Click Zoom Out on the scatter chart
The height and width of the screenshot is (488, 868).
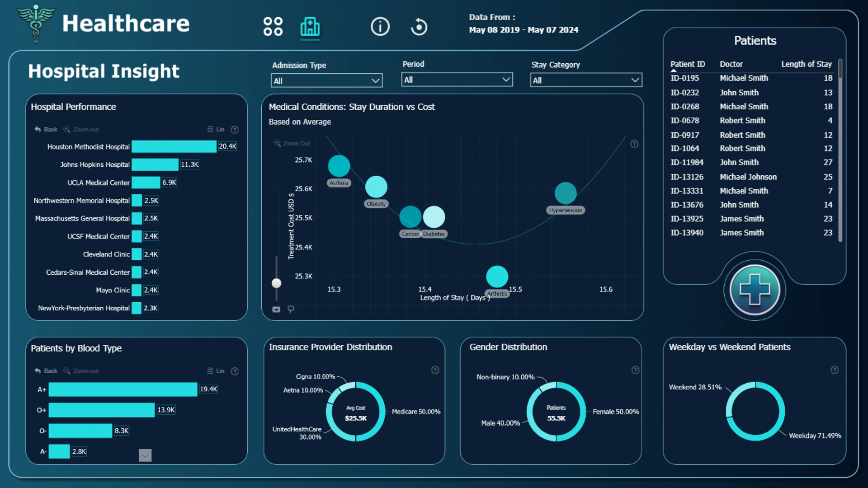click(x=292, y=143)
